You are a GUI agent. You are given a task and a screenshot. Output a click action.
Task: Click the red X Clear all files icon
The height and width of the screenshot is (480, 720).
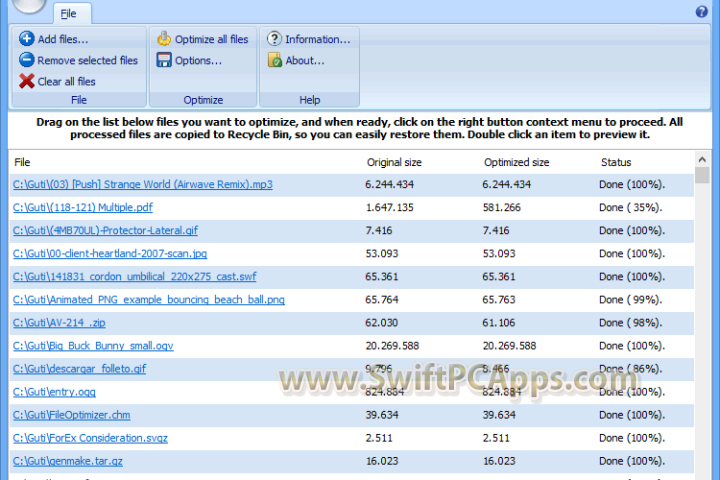point(27,81)
